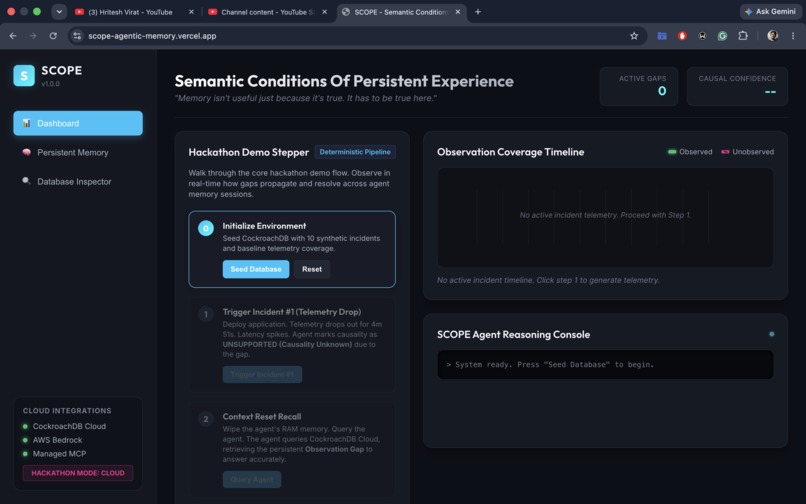Click the Ask Gemini button
Image resolution: width=806 pixels, height=504 pixels.
click(770, 11)
